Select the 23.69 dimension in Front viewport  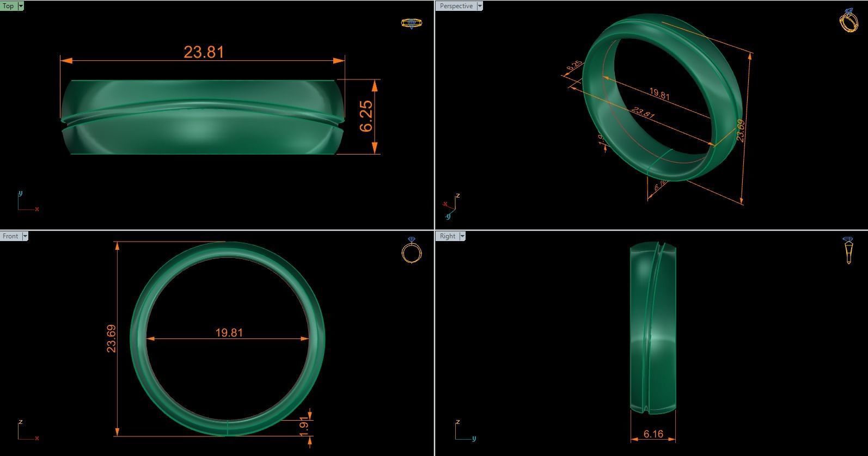[x=111, y=338]
